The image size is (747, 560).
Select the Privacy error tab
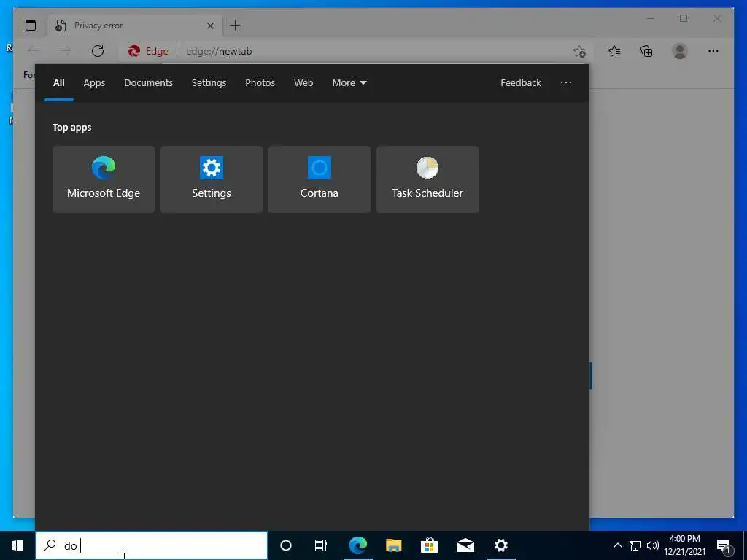[x=135, y=26]
